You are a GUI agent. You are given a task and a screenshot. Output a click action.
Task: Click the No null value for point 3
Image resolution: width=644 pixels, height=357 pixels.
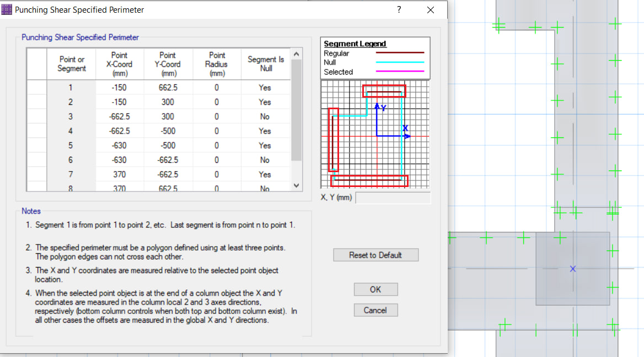tap(265, 116)
